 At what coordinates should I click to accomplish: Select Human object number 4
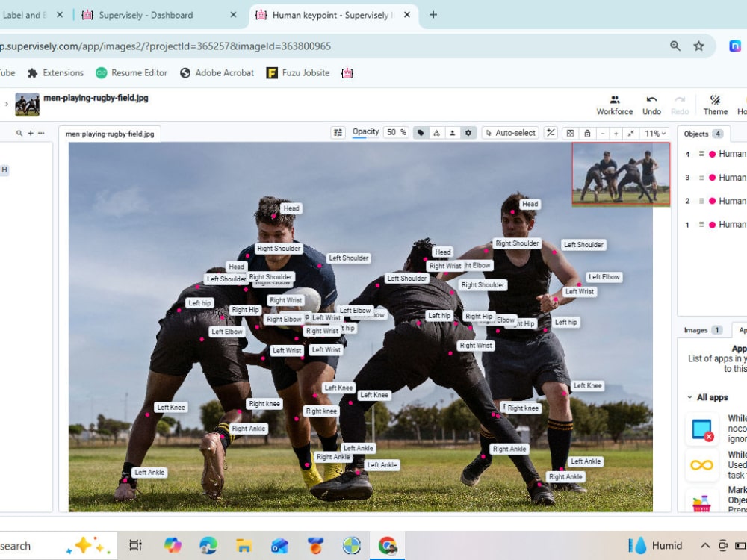click(x=715, y=154)
